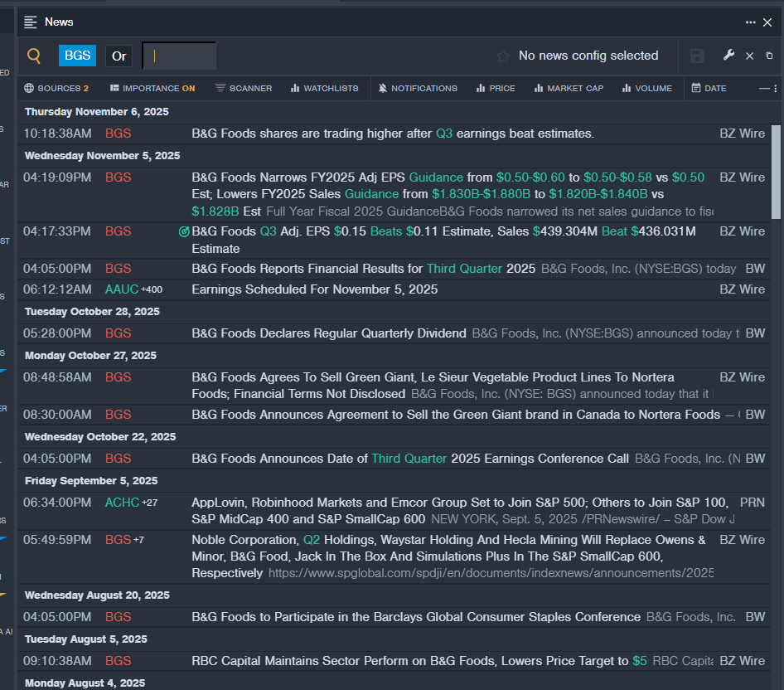Toggle the Notifications bell filter

coord(418,88)
